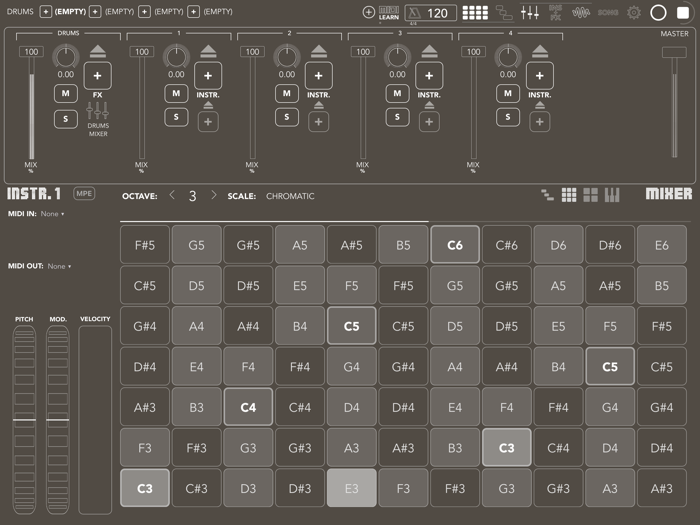
Task: Click the MOD. wheel strip
Action: tap(58, 420)
